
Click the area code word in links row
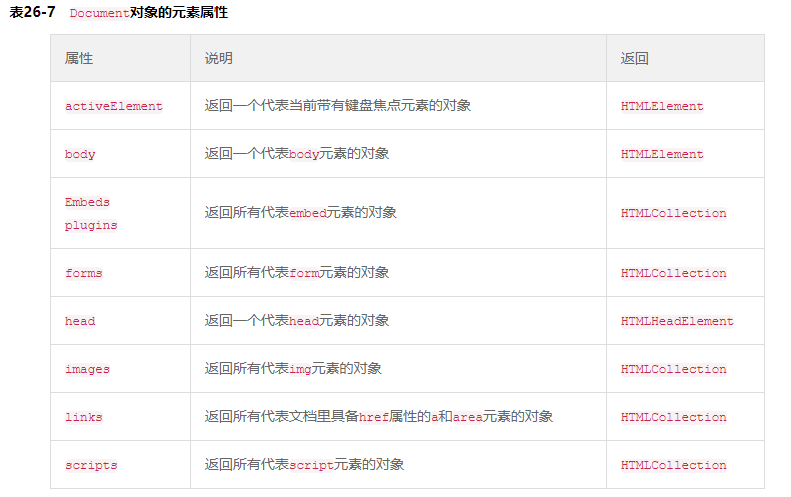(x=468, y=417)
